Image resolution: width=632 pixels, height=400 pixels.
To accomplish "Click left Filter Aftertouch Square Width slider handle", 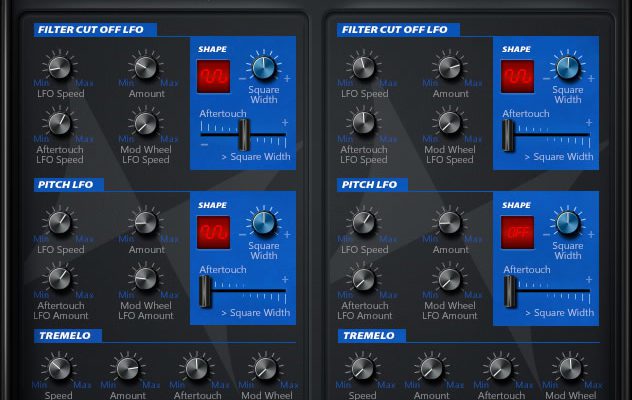I will tap(242, 134).
